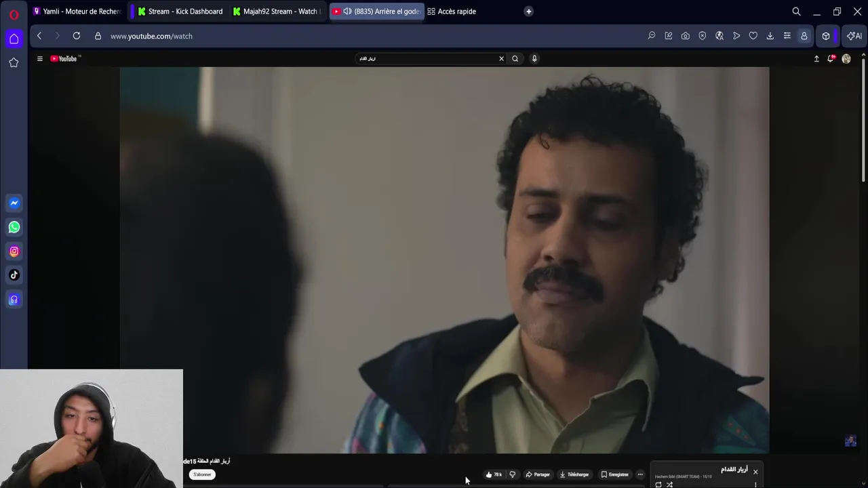868x488 pixels.
Task: Open Messenger in the sidebar
Action: [x=14, y=203]
